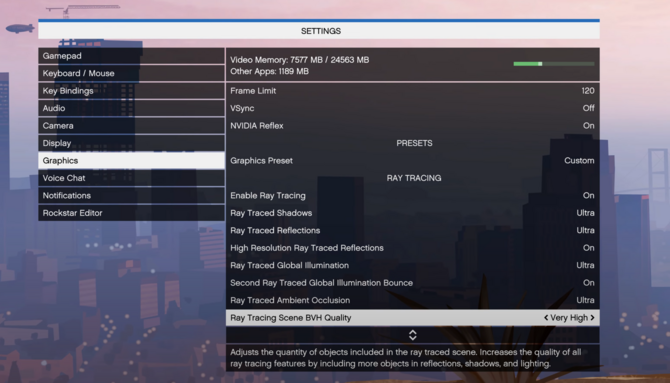
Task: Click the Video Memory 7577 MB text
Action: (300, 60)
